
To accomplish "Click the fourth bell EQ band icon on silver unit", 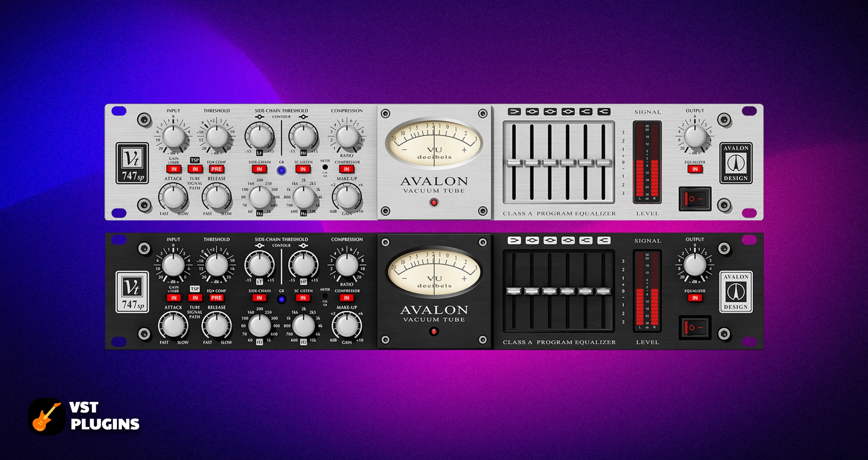I will pos(568,112).
